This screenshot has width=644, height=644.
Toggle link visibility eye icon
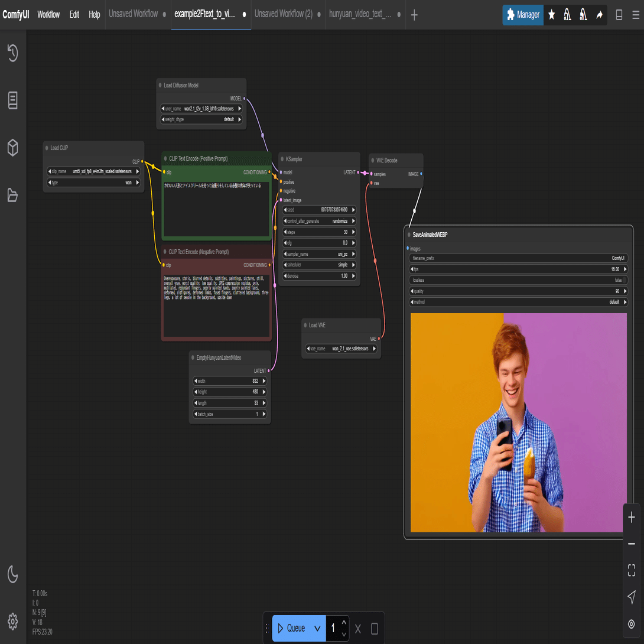click(631, 623)
